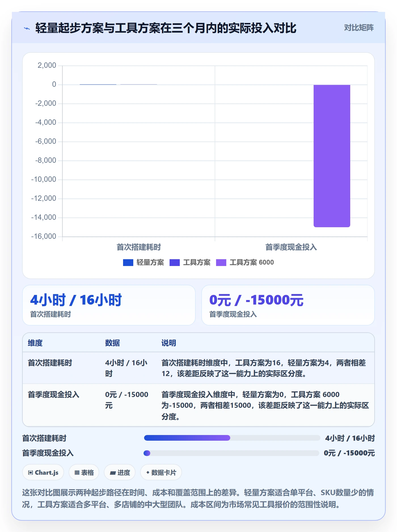397x532 pixels.
Task: Click the progress value 4小时 / 16小时 text
Action: pos(350,438)
